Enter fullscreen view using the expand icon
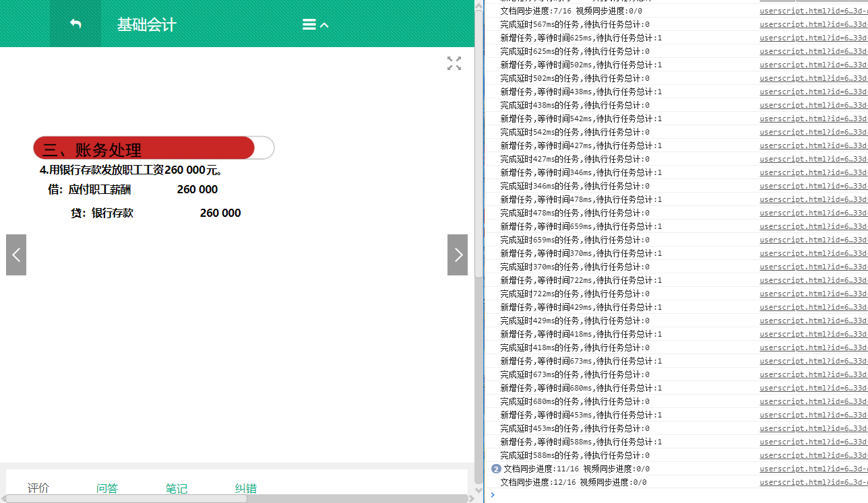 454,63
